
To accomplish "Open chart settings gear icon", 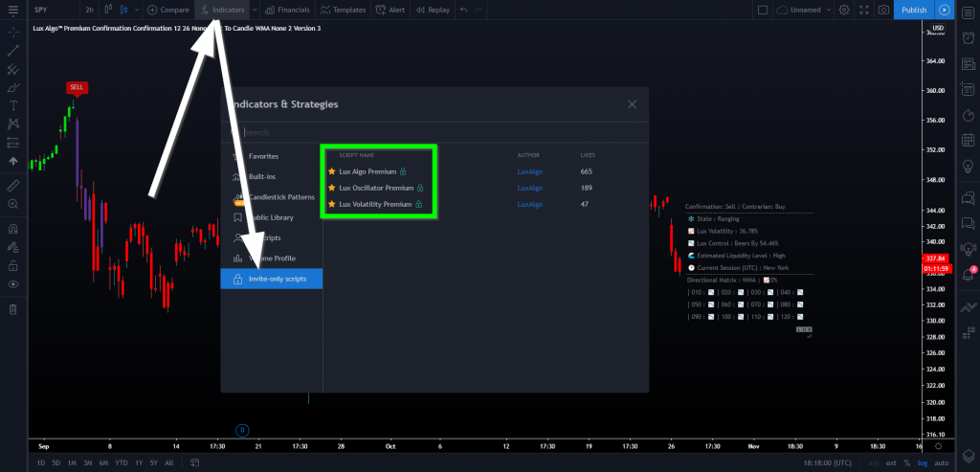I will (x=843, y=10).
